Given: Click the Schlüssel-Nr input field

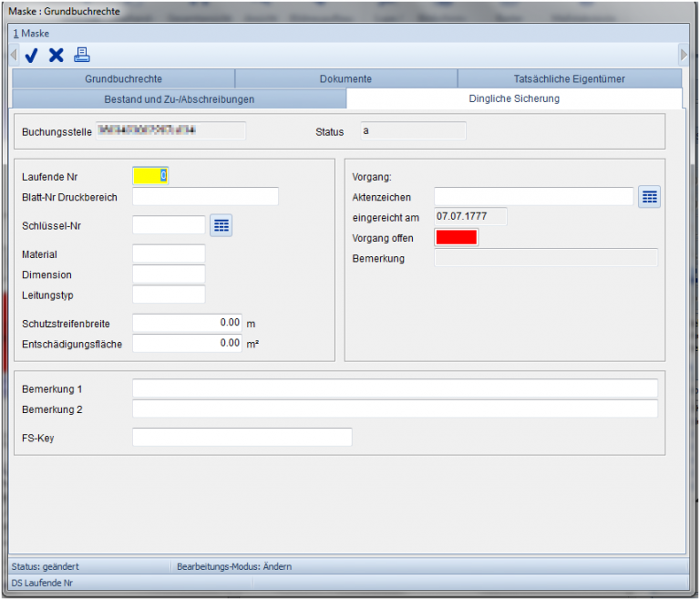Looking at the screenshot, I should point(169,224).
